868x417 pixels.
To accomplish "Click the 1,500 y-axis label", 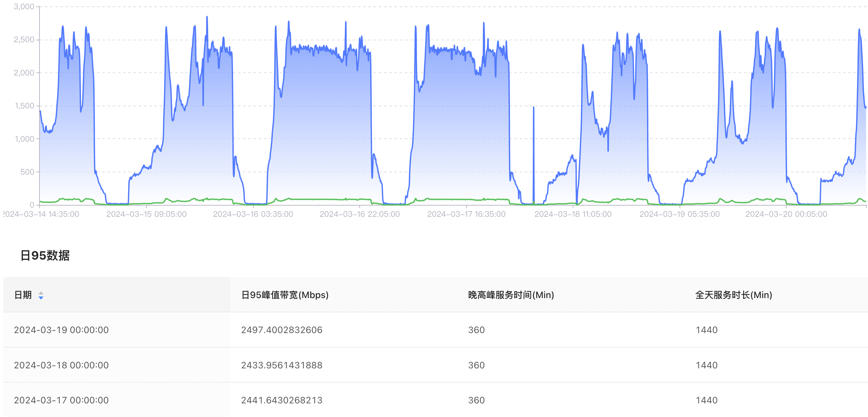I will (24, 106).
